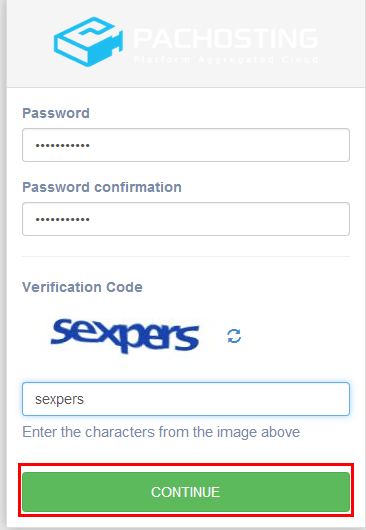Click the Platform Aggregated Cloud tagline
The image size is (366, 530).
point(225,60)
